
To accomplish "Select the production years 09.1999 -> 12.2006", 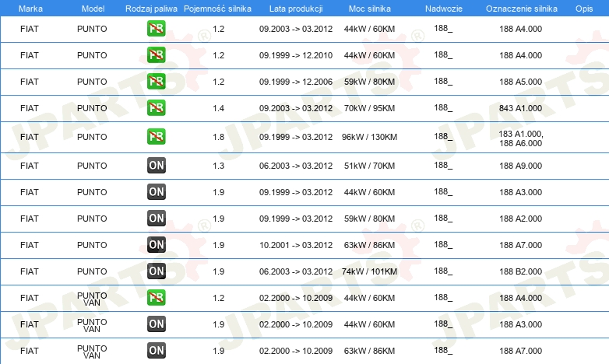I will [296, 82].
